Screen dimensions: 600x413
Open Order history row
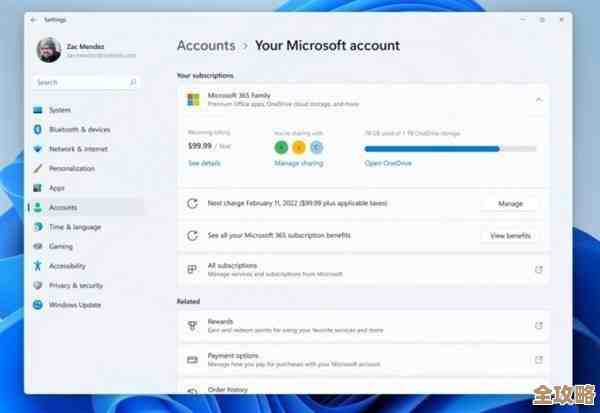[363, 387]
